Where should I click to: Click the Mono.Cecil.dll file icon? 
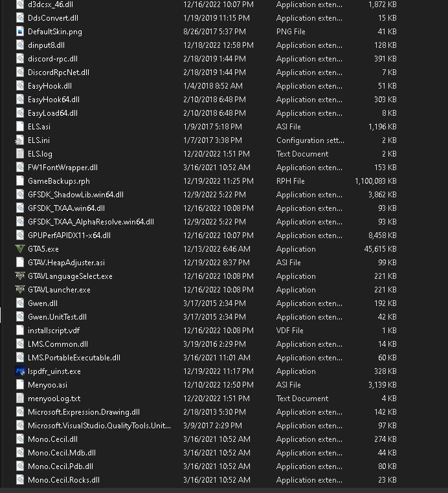tap(20, 439)
